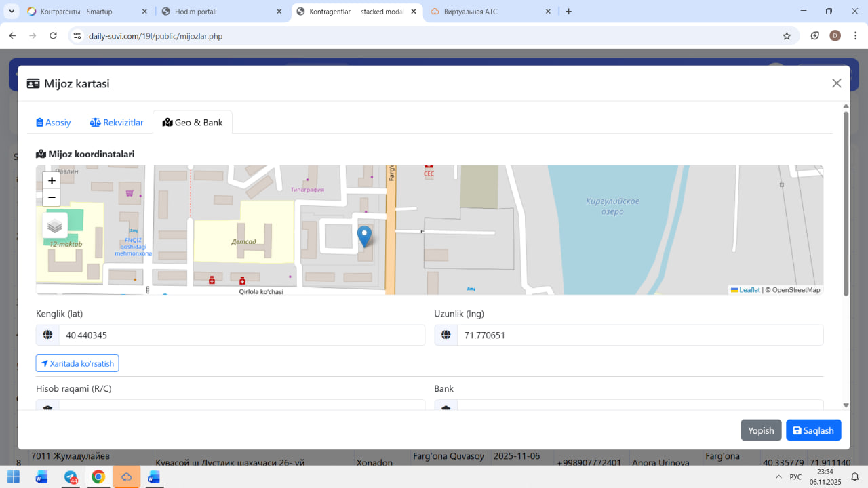Zoom out on the map
Screen dimensions: 868x488
(x=52, y=198)
